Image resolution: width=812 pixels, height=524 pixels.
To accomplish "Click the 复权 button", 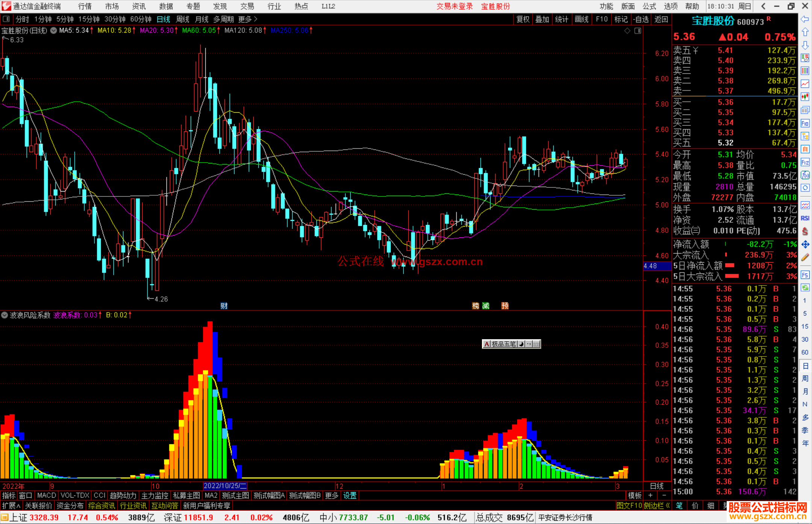I will (x=523, y=19).
